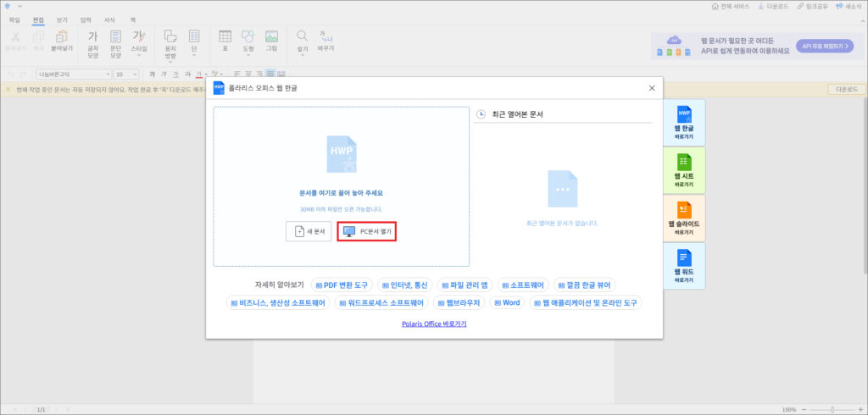Switch to the 쪽 tab

click(x=133, y=20)
